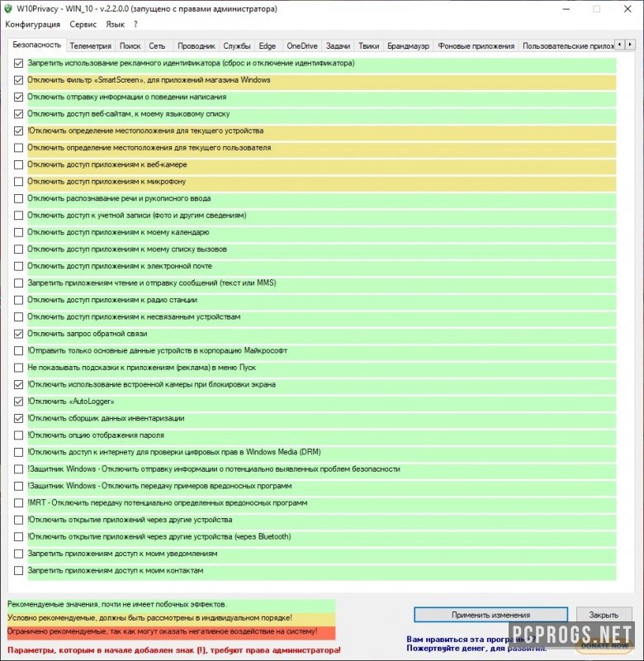644x661 pixels.
Task: Click the Применить изменения button
Action: tap(490, 615)
